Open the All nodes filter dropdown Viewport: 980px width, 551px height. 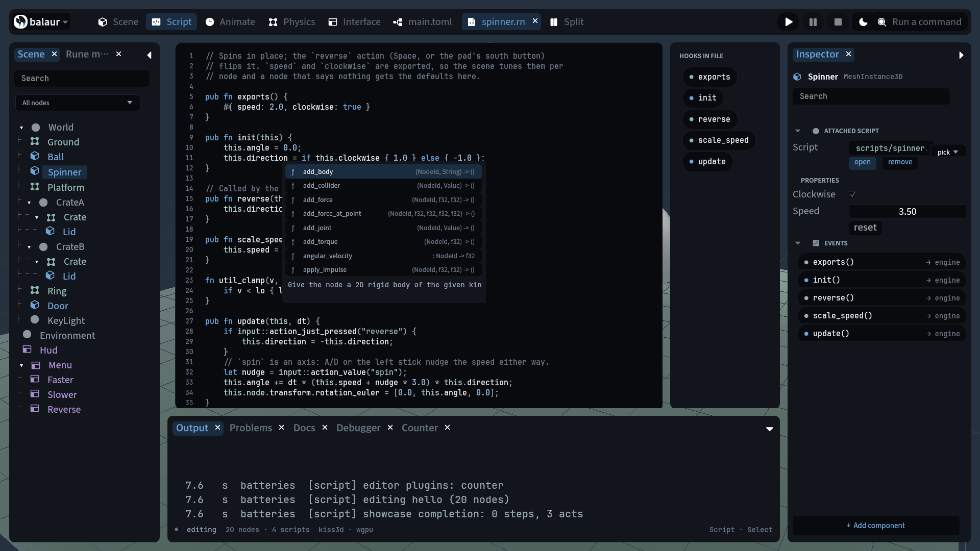(x=78, y=103)
